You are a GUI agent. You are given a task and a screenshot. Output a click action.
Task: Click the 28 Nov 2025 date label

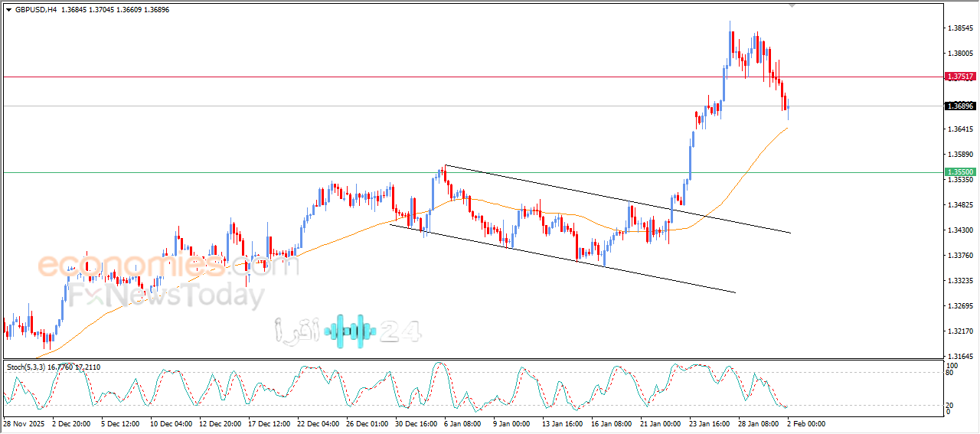click(x=24, y=423)
